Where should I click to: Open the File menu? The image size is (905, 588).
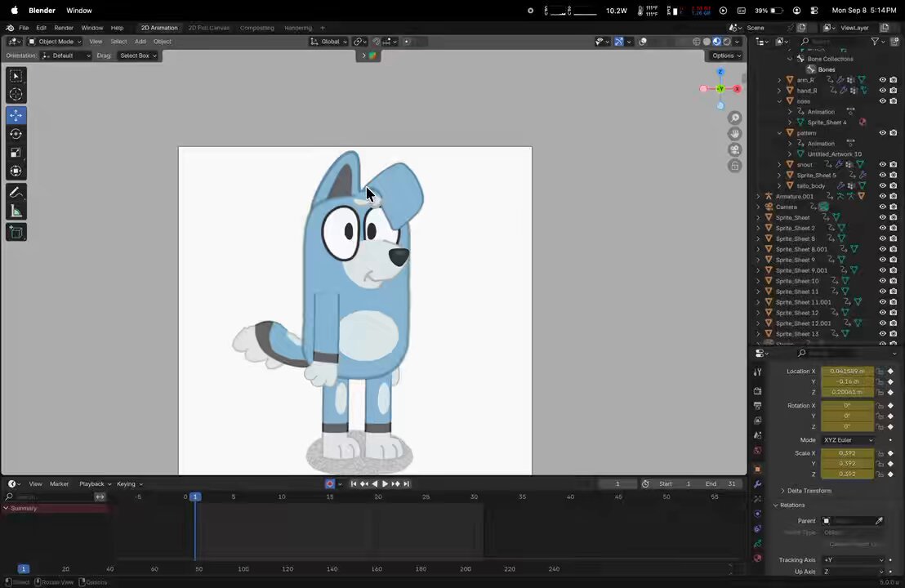point(24,28)
